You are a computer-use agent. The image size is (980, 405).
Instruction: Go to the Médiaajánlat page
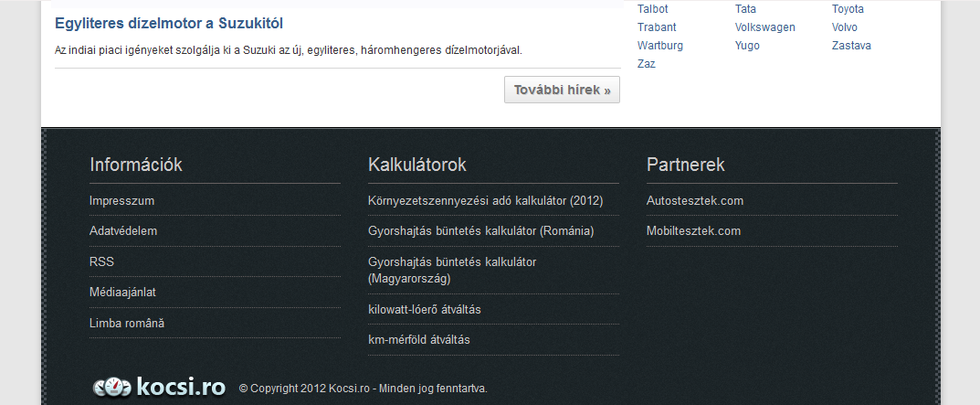click(x=122, y=293)
